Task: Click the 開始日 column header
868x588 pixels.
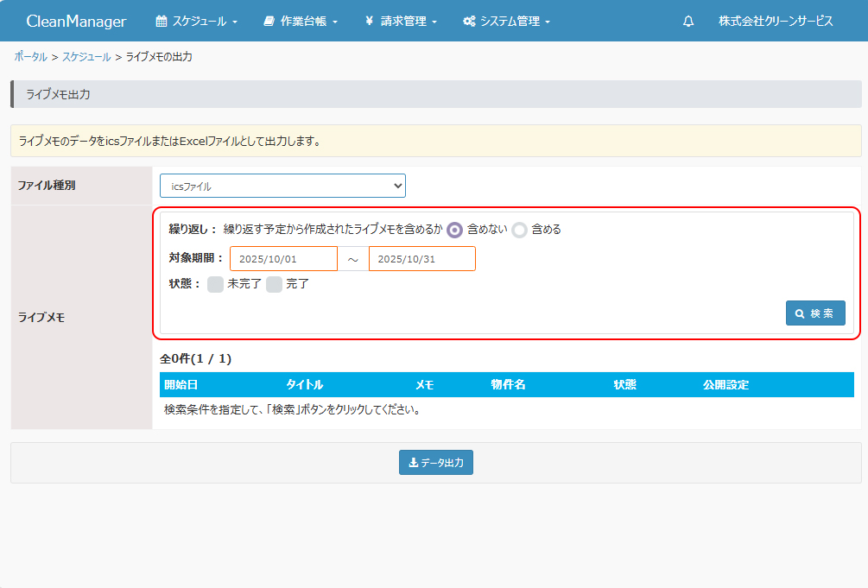Action: (181, 385)
